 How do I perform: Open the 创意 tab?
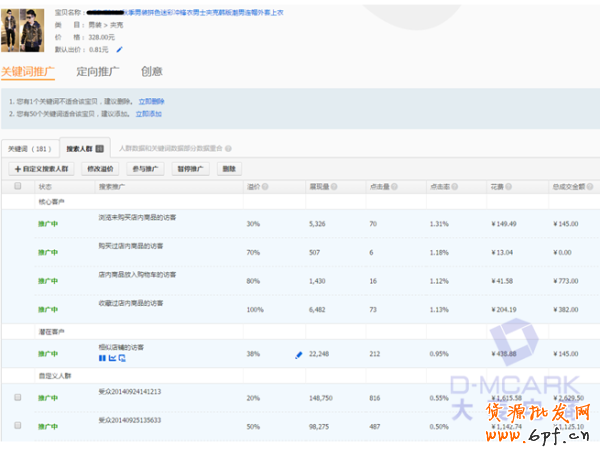(151, 72)
